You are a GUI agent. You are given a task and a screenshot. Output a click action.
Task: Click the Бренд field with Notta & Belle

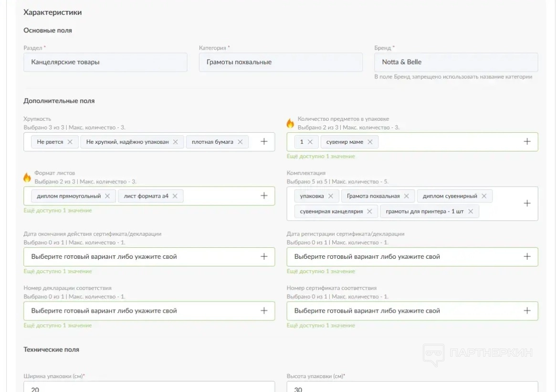point(456,62)
